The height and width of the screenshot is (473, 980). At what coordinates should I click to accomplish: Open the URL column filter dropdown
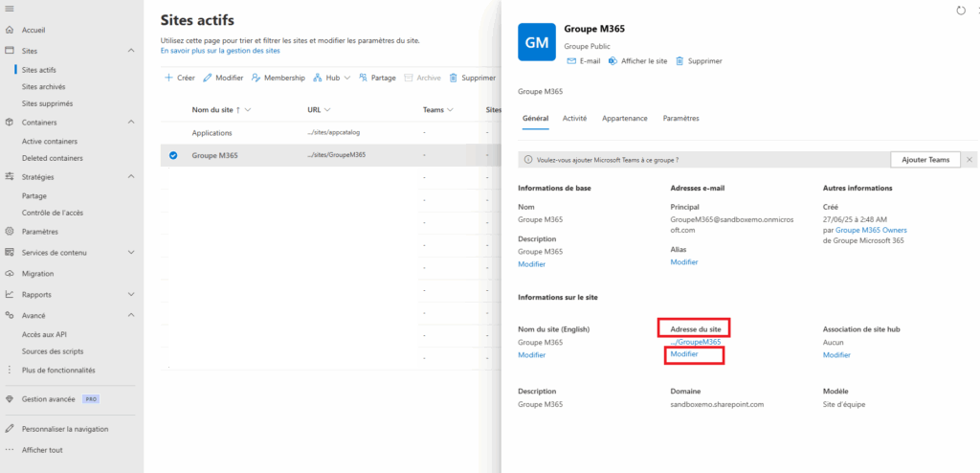[327, 110]
